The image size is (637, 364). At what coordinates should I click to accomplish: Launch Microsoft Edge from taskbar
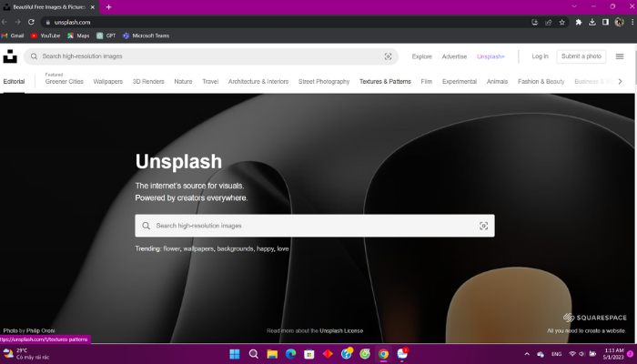pos(290,354)
